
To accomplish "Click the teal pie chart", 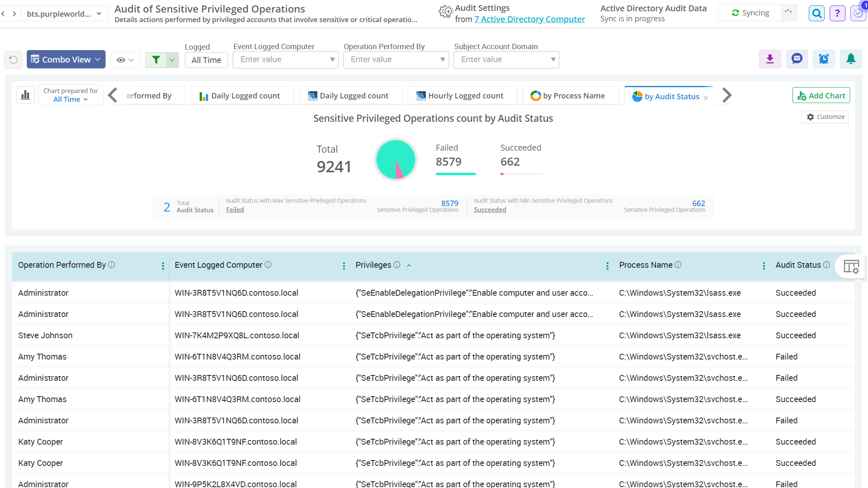I will click(x=396, y=159).
